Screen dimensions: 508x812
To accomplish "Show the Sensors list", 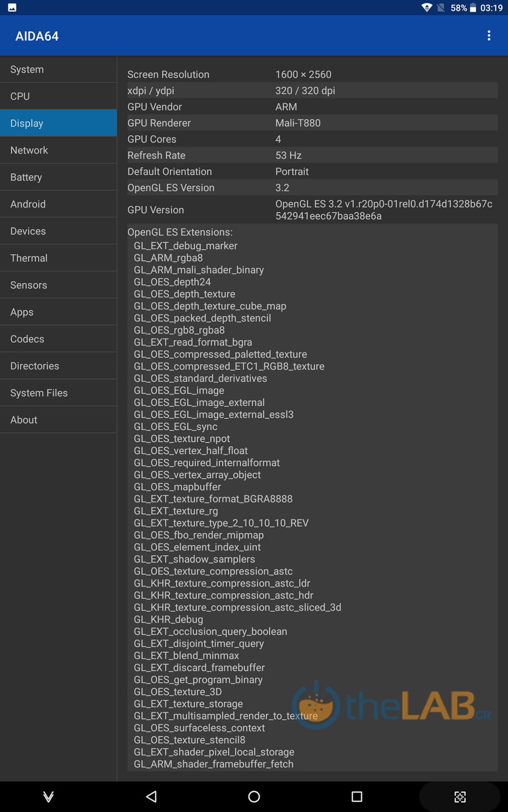I will [x=59, y=285].
